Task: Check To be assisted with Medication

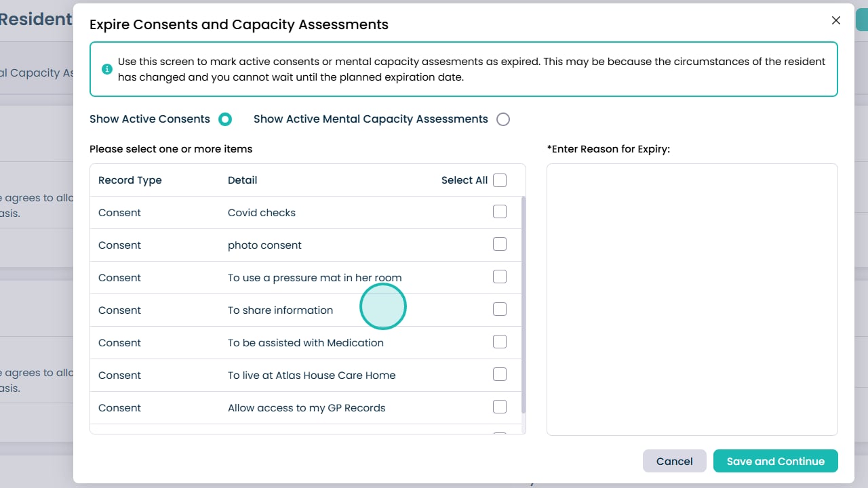Action: [500, 342]
